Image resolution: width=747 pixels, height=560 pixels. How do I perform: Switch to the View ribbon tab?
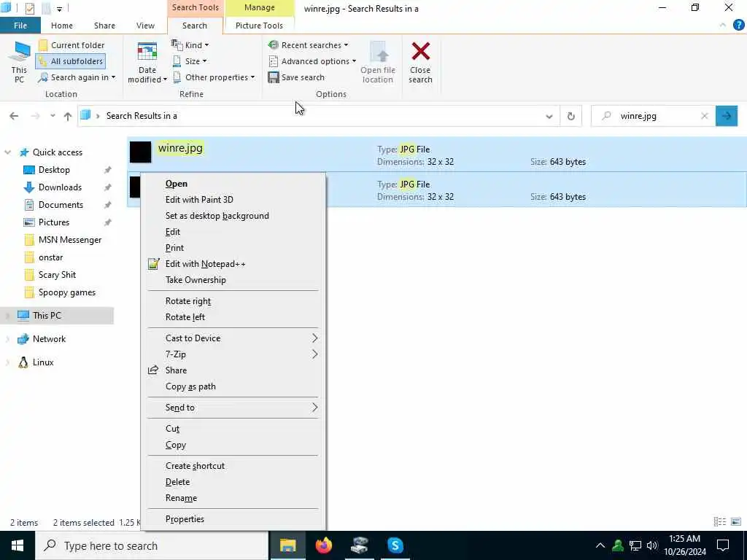[145, 26]
